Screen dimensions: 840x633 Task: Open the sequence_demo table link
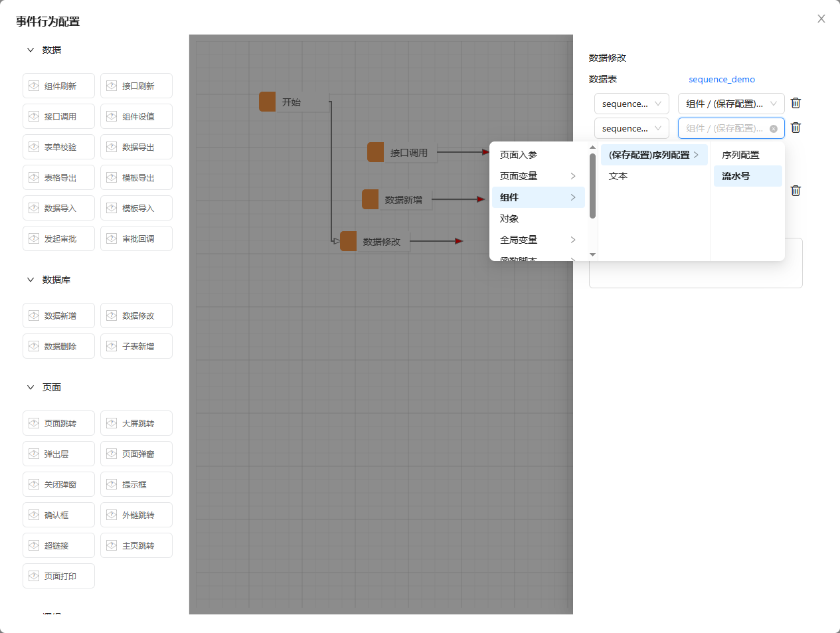721,79
